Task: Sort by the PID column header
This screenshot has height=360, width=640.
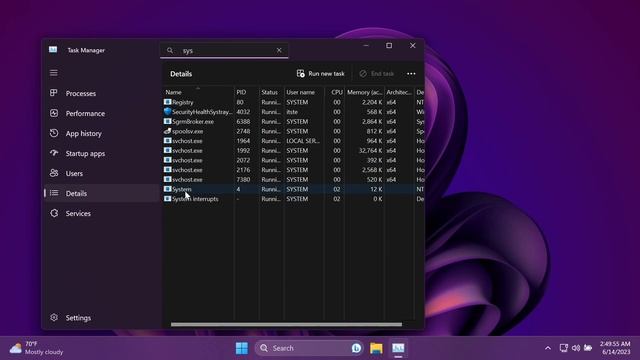Action: tap(247, 92)
